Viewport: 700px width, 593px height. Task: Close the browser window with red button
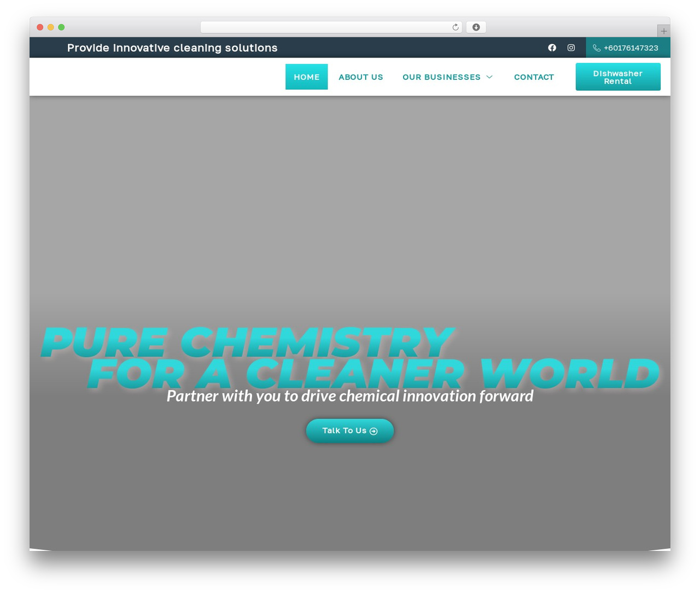pos(40,27)
